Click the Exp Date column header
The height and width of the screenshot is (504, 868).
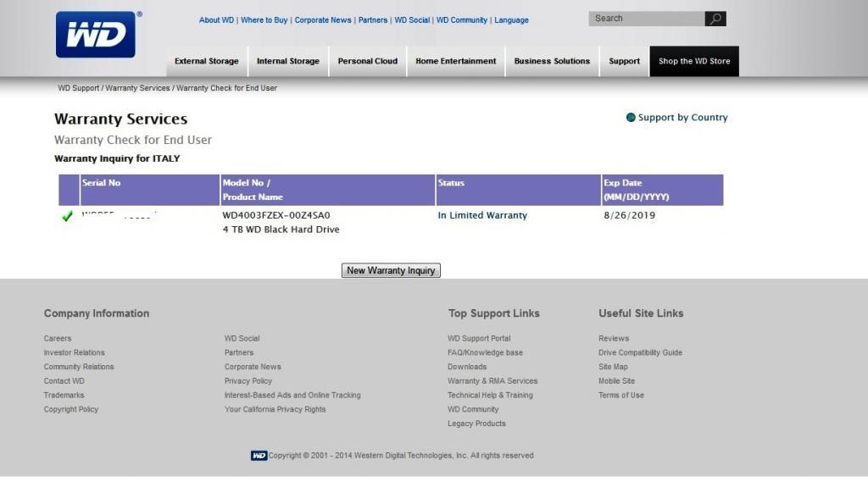click(x=662, y=190)
